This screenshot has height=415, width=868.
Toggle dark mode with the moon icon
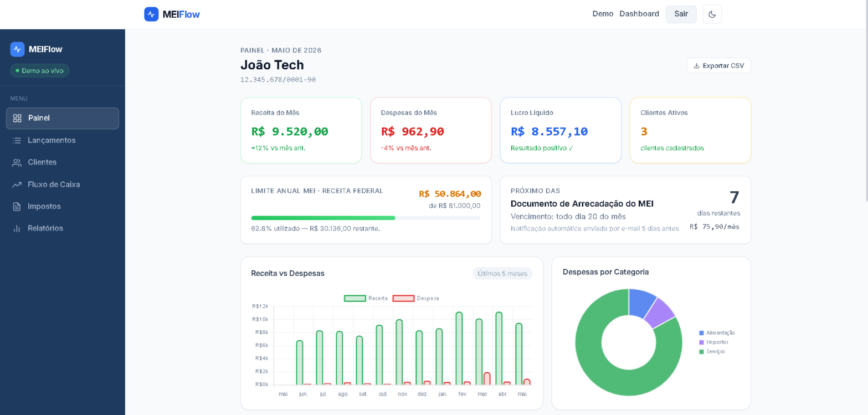(712, 14)
